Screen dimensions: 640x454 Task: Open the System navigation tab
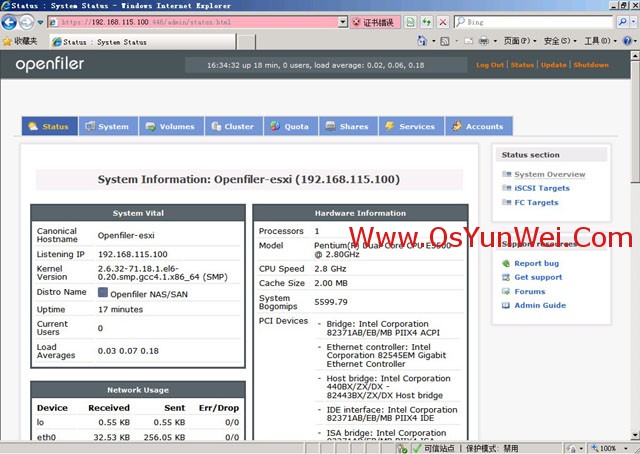pyautogui.click(x=108, y=126)
